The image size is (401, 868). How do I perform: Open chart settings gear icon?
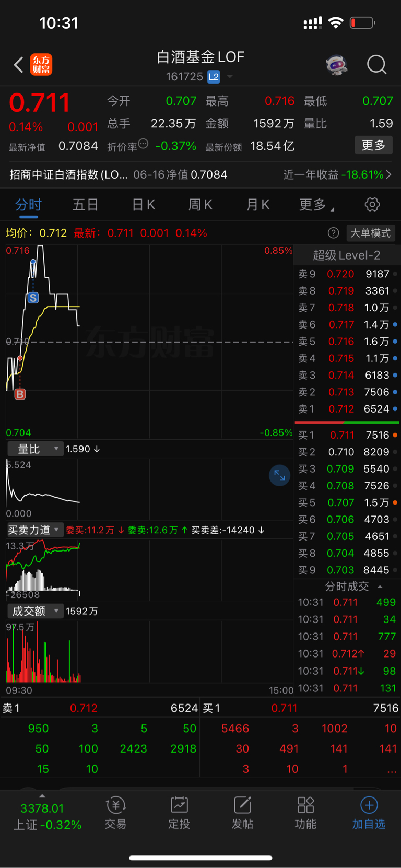coord(372,204)
